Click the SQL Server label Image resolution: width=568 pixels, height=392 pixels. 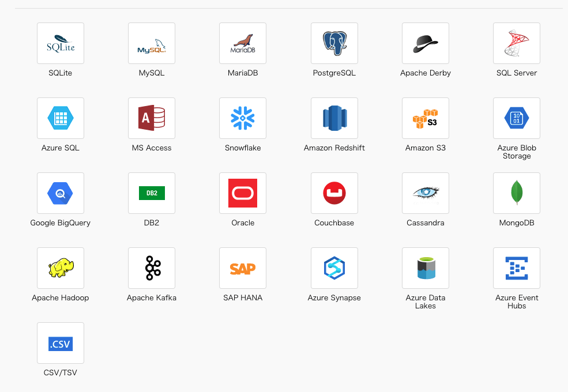click(517, 73)
